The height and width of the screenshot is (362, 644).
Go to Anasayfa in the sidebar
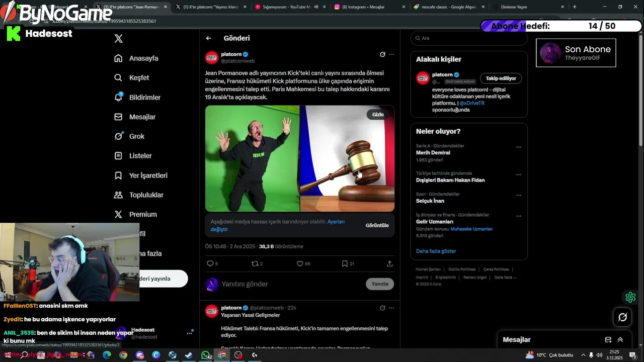point(136,58)
